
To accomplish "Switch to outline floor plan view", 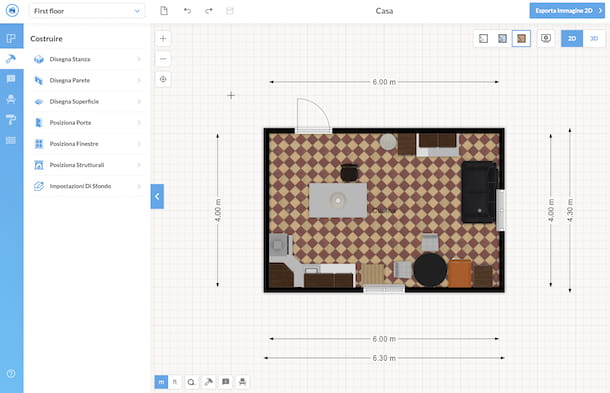I will pos(483,38).
